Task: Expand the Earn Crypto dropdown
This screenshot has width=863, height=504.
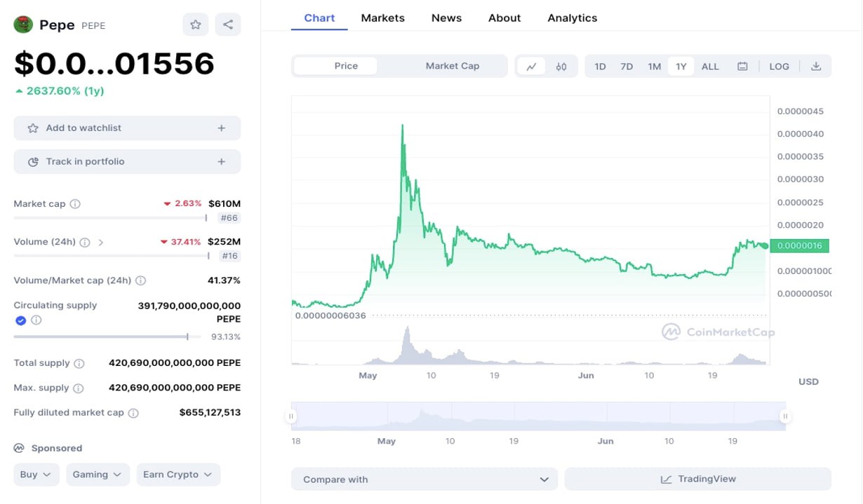Action: click(178, 475)
